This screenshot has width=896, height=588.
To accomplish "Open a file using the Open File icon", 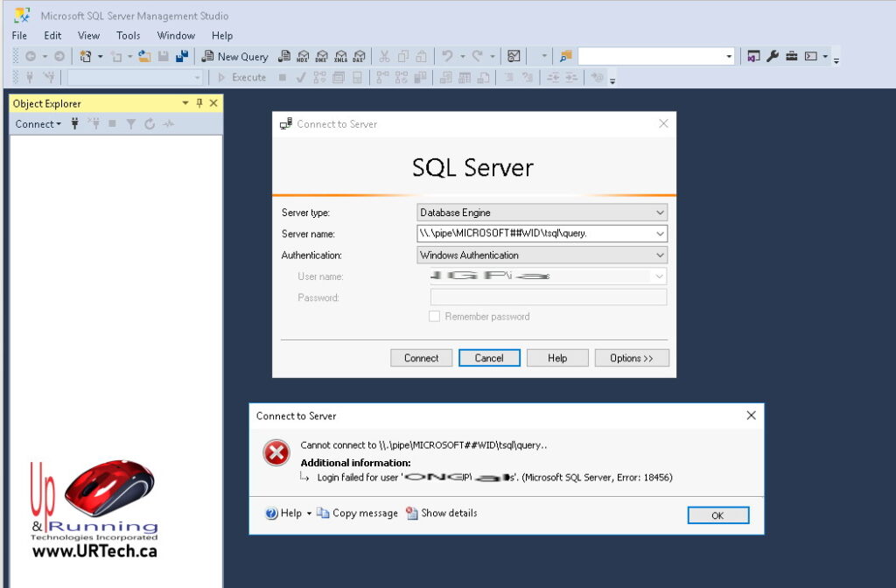I will click(x=144, y=55).
